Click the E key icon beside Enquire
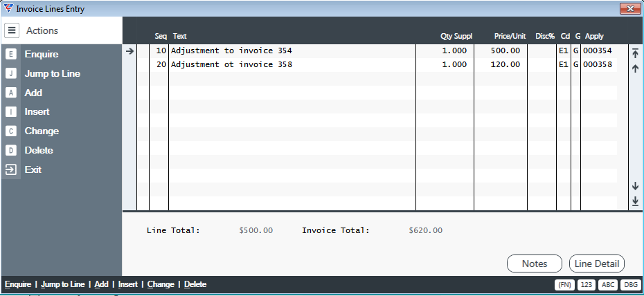Image resolution: width=644 pixels, height=296 pixels. [x=11, y=55]
